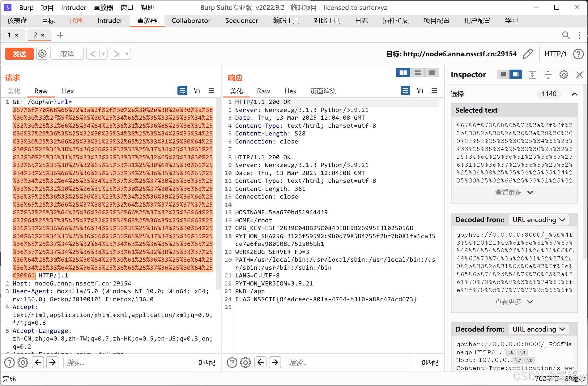
Task: Open the 插件扩展 Extensions tab
Action: click(x=395, y=21)
